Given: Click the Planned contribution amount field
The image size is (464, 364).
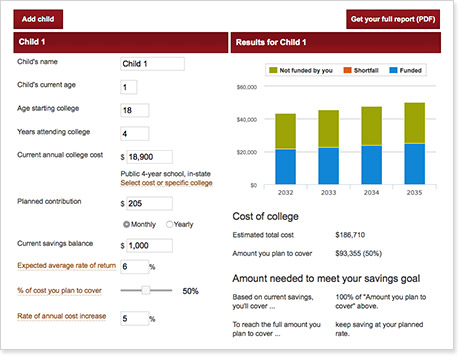Looking at the screenshot, I should click(x=149, y=203).
